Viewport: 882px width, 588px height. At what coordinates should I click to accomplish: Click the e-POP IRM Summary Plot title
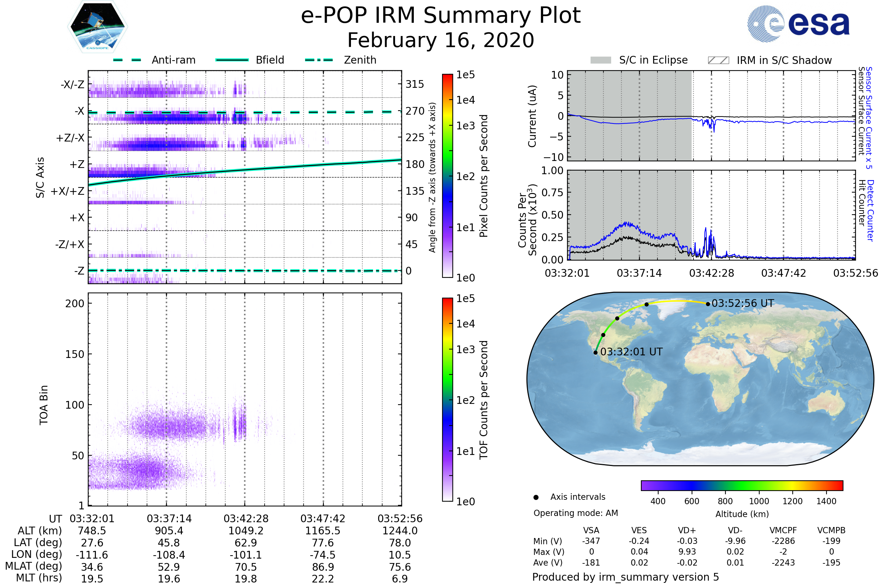tap(441, 16)
